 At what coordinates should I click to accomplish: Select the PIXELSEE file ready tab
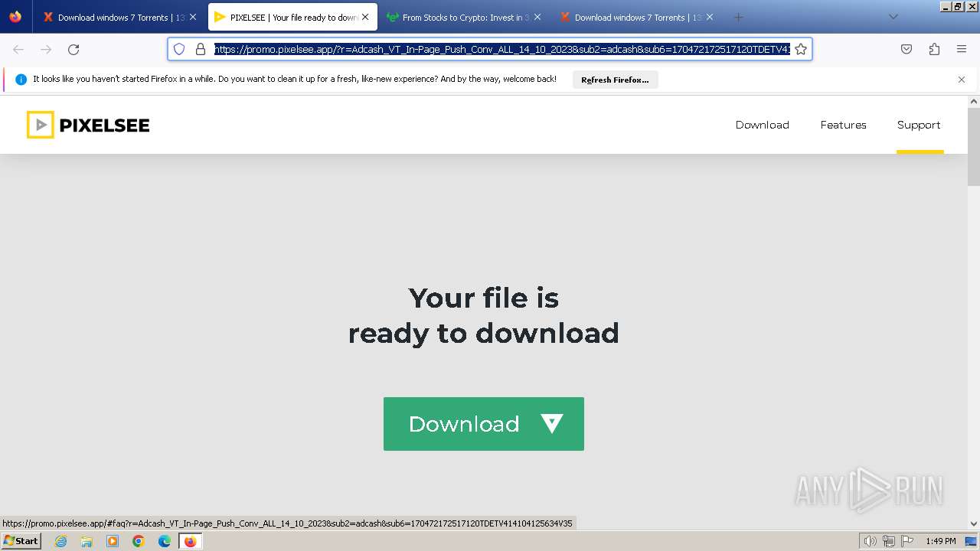pyautogui.click(x=292, y=17)
